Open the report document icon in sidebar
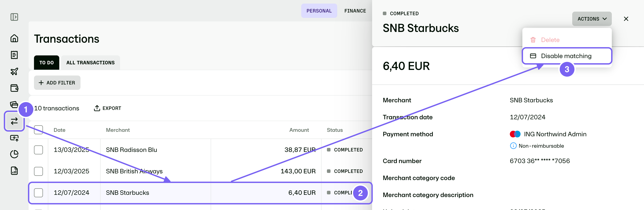 point(14,171)
